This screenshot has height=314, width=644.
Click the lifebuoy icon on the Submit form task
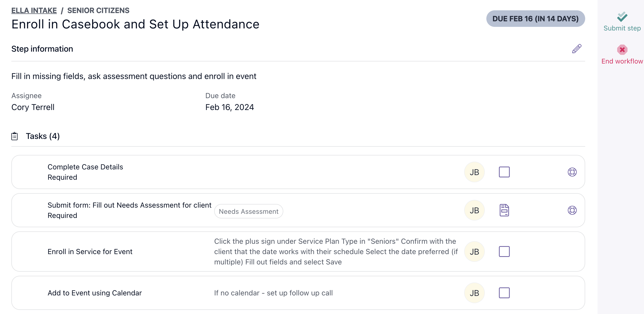coord(572,210)
